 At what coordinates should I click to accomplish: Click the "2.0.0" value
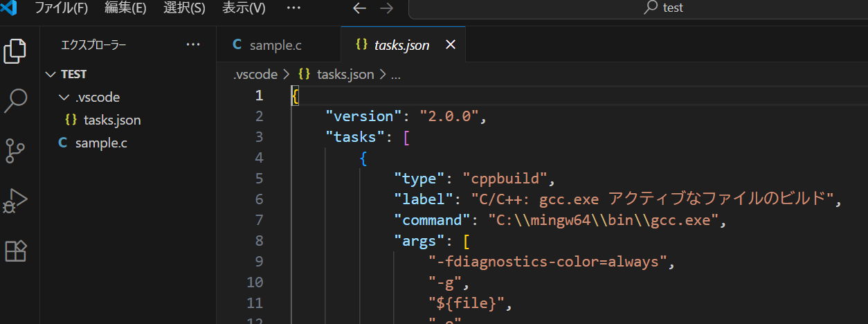[x=449, y=116]
